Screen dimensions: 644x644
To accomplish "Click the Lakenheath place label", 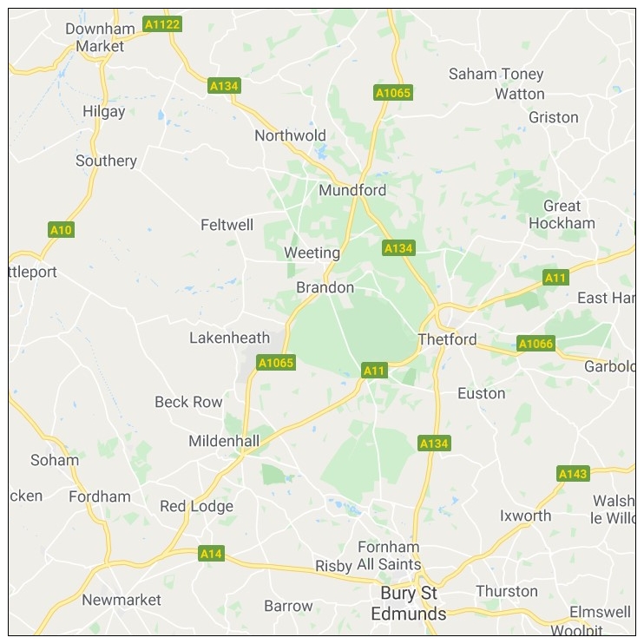I will [230, 338].
